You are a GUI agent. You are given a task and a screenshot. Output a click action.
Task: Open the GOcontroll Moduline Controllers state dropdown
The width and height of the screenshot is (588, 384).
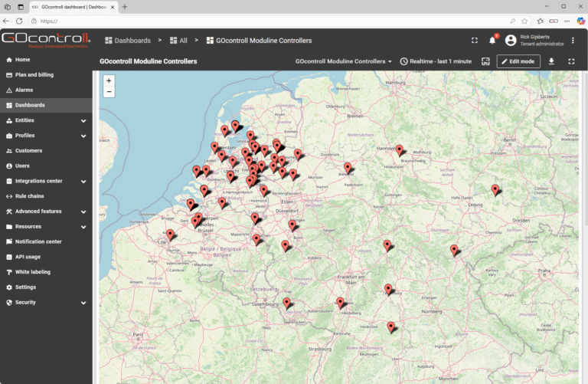click(343, 61)
